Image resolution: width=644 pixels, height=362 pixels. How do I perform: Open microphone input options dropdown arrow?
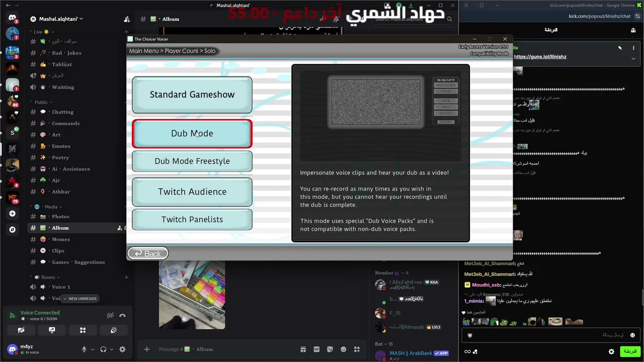point(93,349)
